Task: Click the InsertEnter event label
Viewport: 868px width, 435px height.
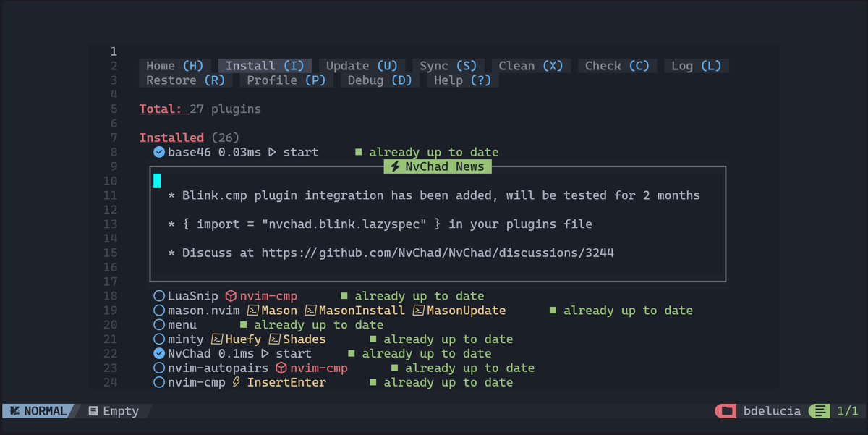Action: (x=286, y=382)
